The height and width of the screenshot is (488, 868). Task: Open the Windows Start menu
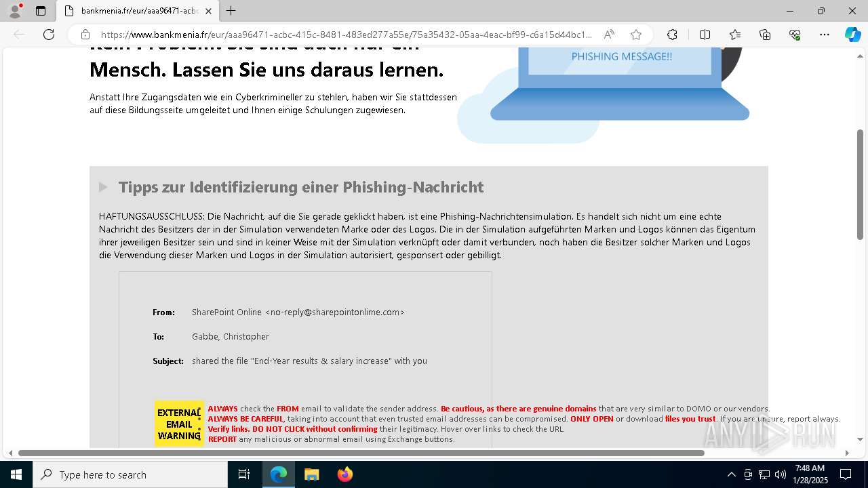pyautogui.click(x=16, y=474)
